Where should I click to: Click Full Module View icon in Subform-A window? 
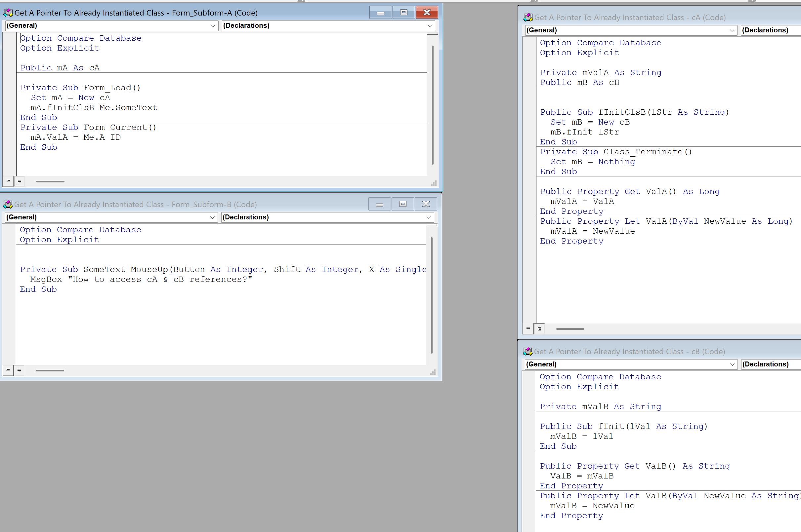tap(20, 181)
